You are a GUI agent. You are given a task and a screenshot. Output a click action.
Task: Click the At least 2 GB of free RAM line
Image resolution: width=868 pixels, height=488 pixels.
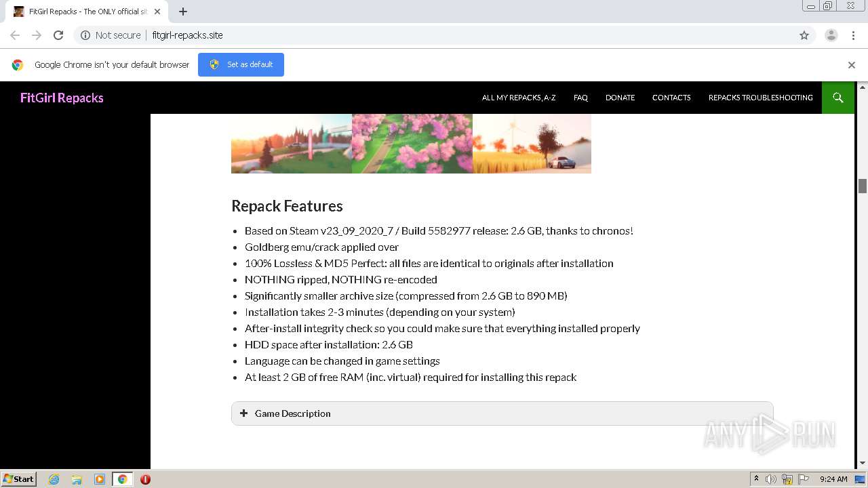tap(410, 377)
